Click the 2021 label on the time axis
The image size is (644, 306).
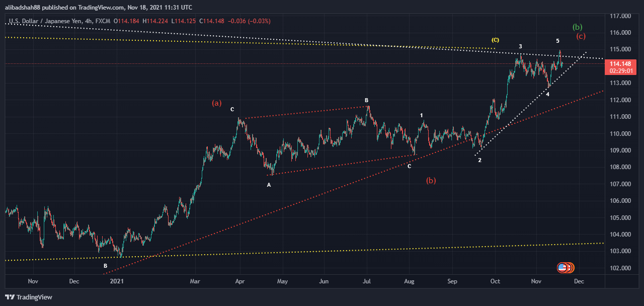coord(117,282)
